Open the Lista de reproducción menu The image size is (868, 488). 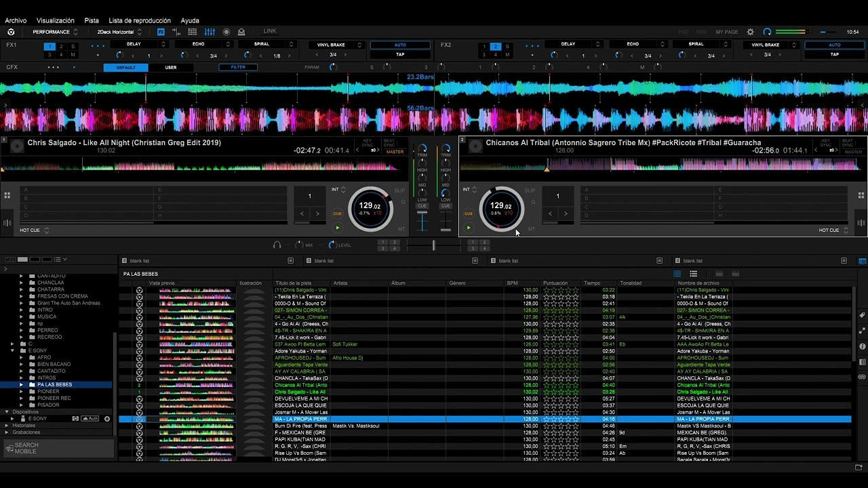pos(140,20)
